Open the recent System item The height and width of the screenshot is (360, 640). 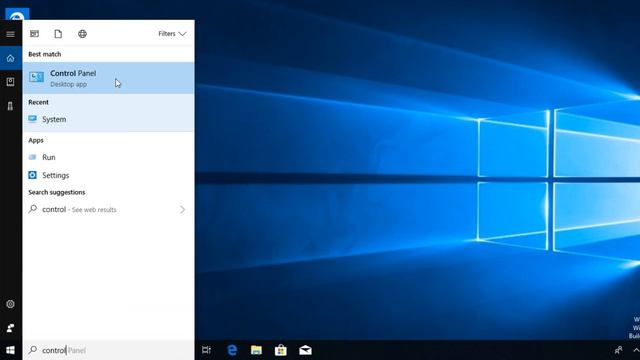109,119
